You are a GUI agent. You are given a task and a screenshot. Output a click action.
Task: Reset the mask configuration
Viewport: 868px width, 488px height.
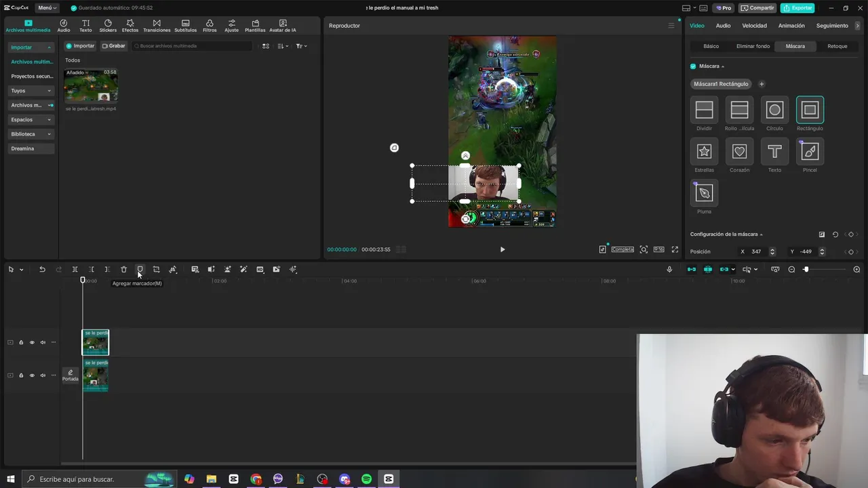coord(835,235)
